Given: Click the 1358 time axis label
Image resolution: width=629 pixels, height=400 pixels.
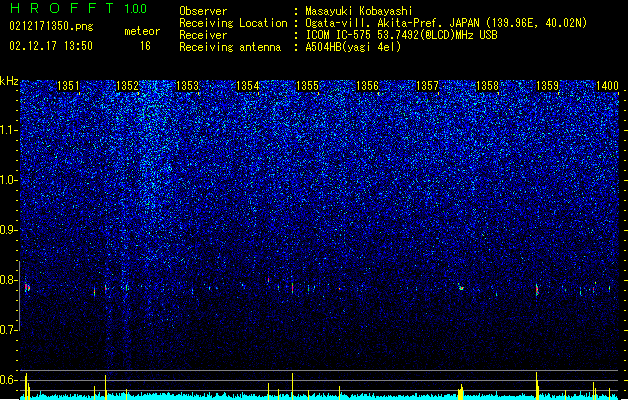Looking at the screenshot, I should coord(487,86).
